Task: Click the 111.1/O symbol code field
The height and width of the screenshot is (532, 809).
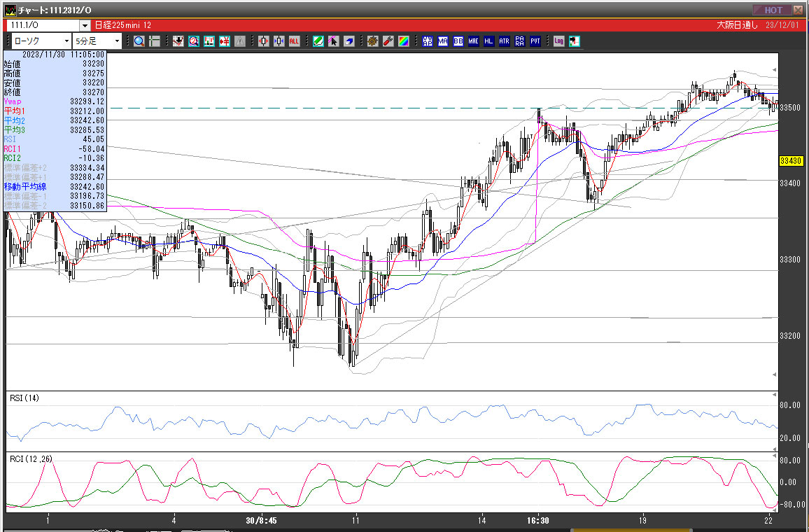Action: 43,25
